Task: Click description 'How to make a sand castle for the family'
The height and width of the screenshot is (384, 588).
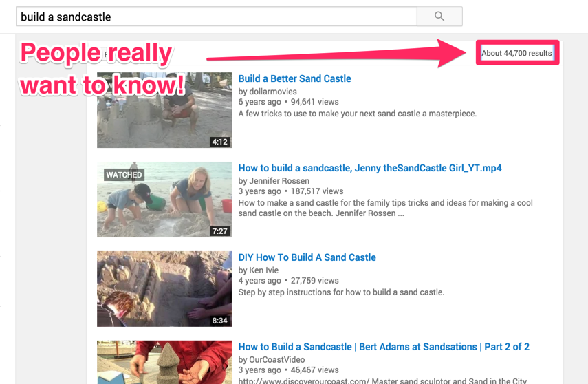Action: pos(386,209)
